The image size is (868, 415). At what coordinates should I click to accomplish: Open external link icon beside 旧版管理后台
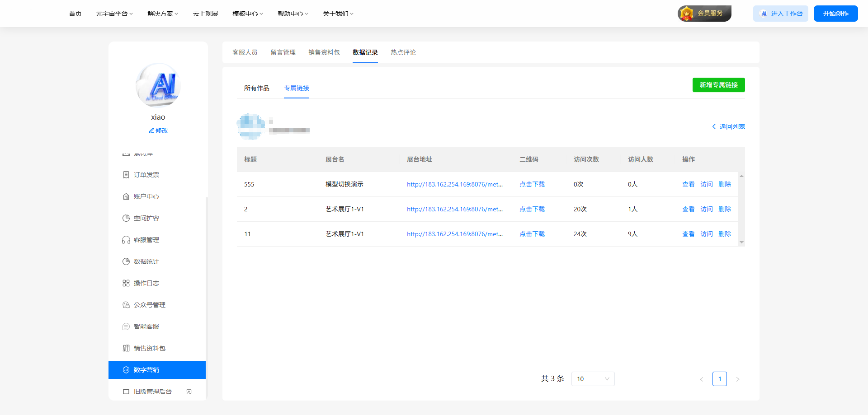click(189, 392)
